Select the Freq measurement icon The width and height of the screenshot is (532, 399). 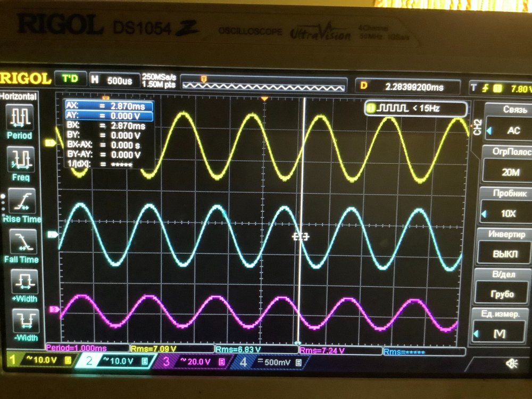click(20, 158)
